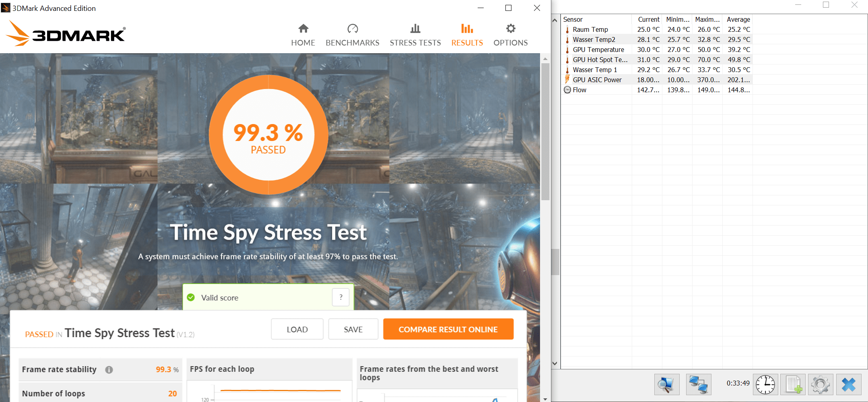868x402 pixels.
Task: Click the Home house icon
Action: pos(303,28)
